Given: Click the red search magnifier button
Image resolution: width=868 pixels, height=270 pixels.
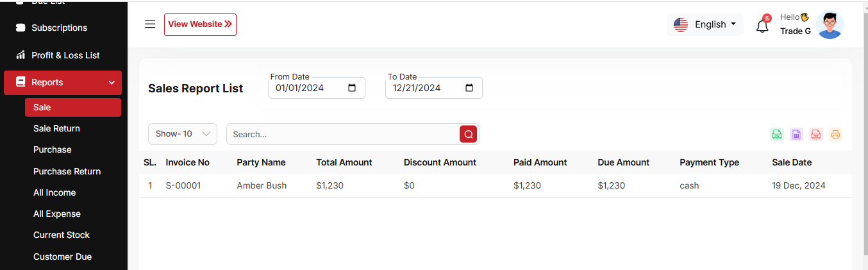Looking at the screenshot, I should click(x=468, y=134).
